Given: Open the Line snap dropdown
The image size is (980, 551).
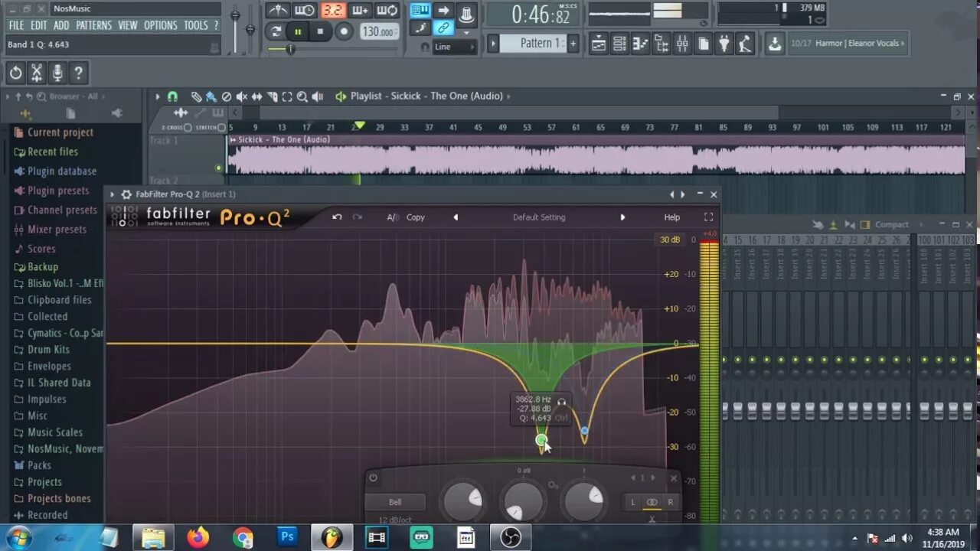Looking at the screenshot, I should click(455, 47).
